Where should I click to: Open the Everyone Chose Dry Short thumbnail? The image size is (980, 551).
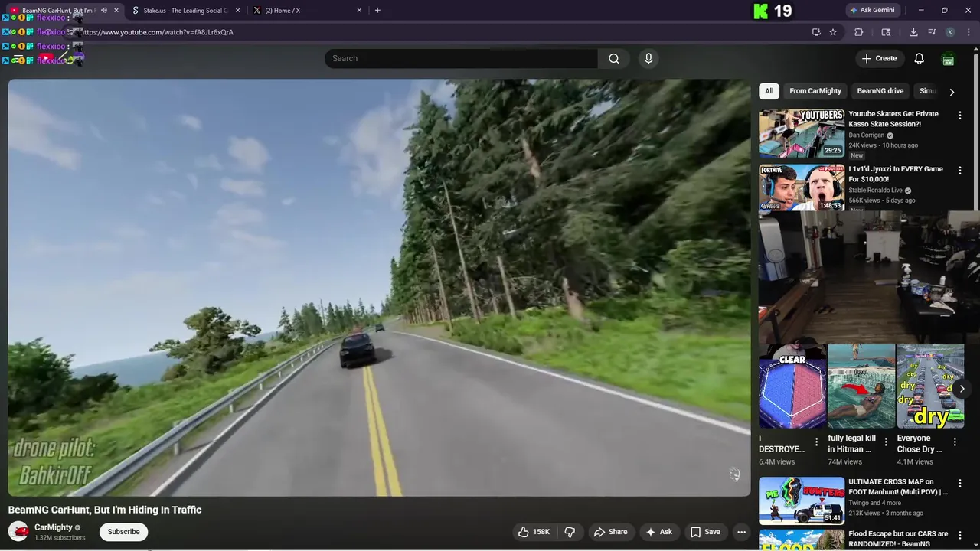930,386
